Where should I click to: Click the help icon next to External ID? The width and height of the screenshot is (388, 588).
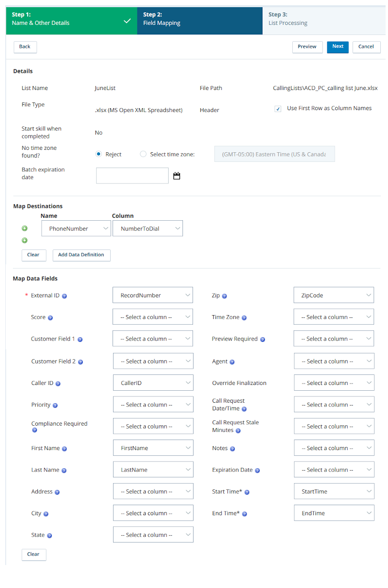(x=65, y=296)
